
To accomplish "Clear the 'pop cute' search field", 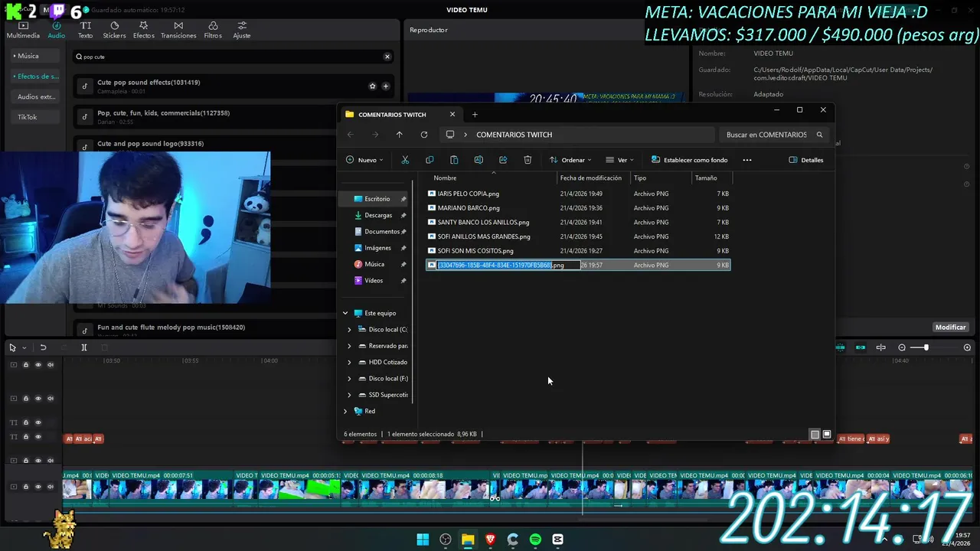I will [387, 57].
